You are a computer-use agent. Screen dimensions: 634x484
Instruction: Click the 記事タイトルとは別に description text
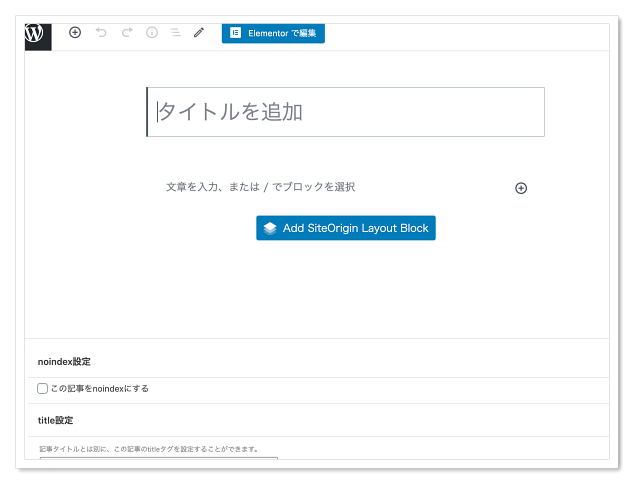point(148,449)
